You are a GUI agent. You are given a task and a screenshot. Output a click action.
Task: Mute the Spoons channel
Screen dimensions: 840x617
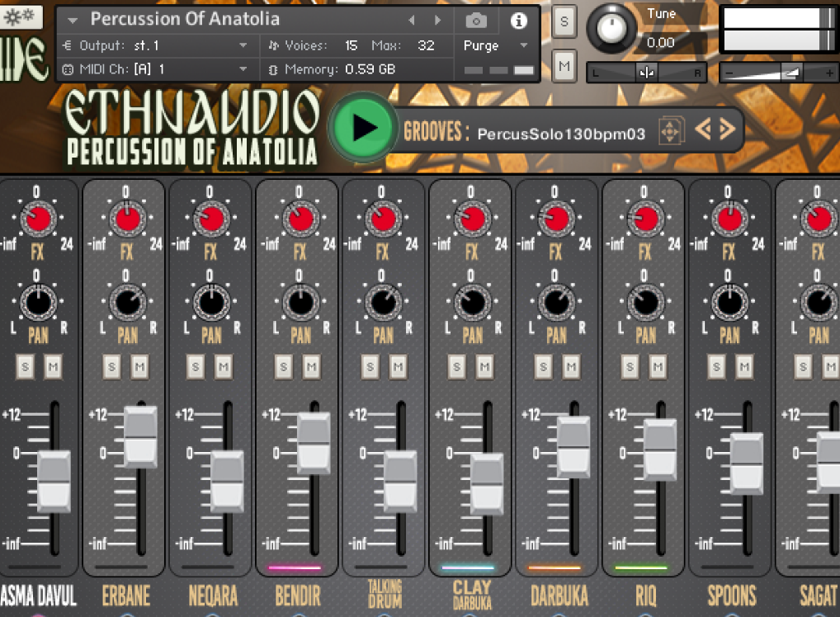point(744,367)
